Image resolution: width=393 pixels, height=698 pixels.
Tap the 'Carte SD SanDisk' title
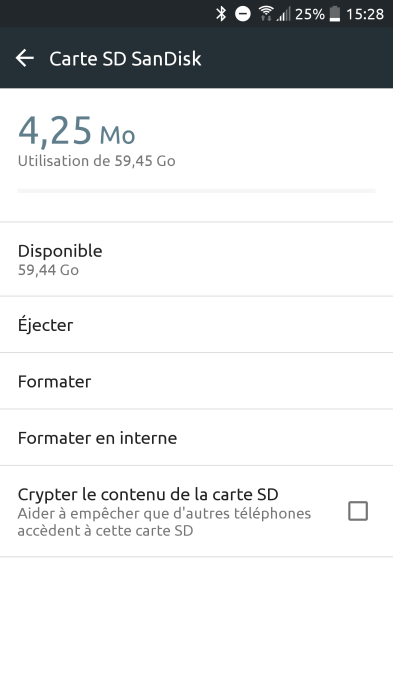(x=125, y=59)
